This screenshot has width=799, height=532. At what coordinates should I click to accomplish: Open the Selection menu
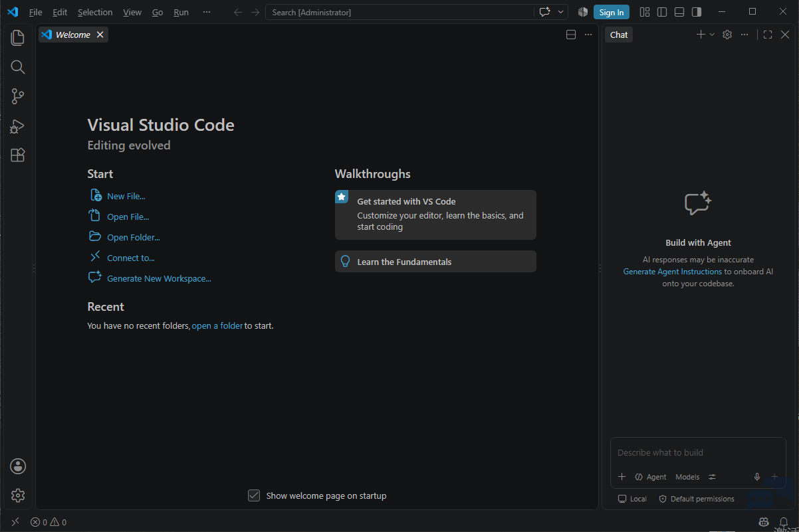click(95, 12)
